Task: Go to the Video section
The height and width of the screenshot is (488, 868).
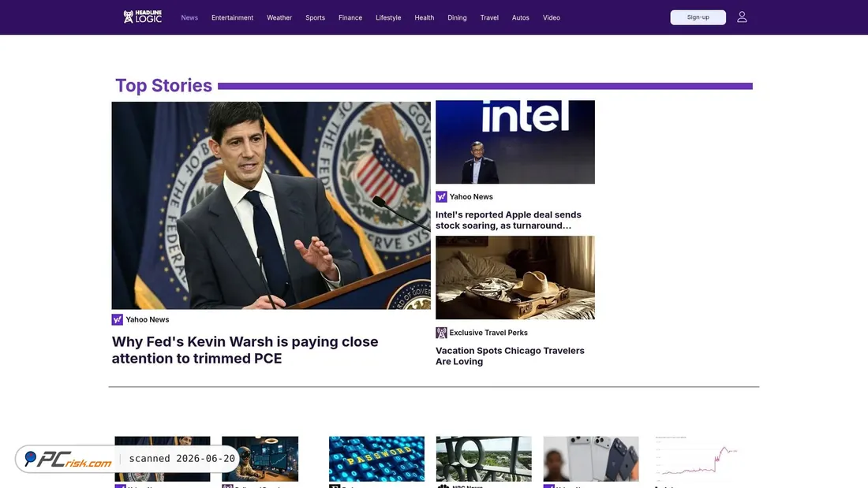Action: coord(552,17)
